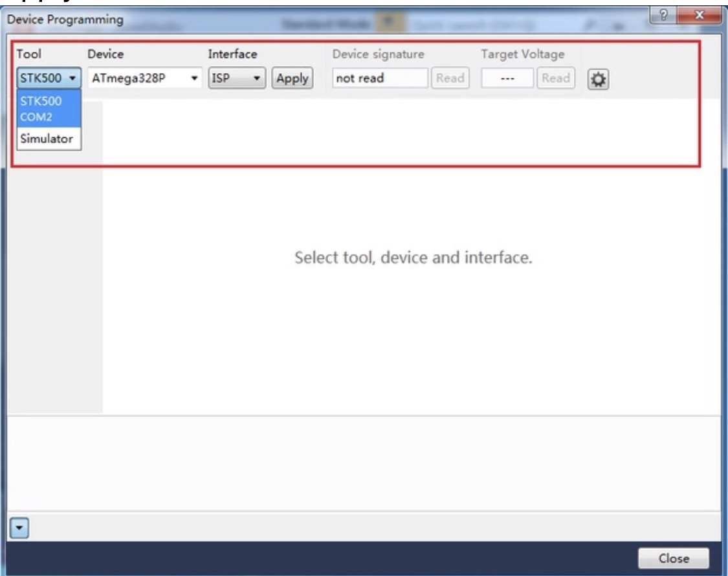
Task: Select STK500 COM2 from the tool list
Action: tap(49, 109)
